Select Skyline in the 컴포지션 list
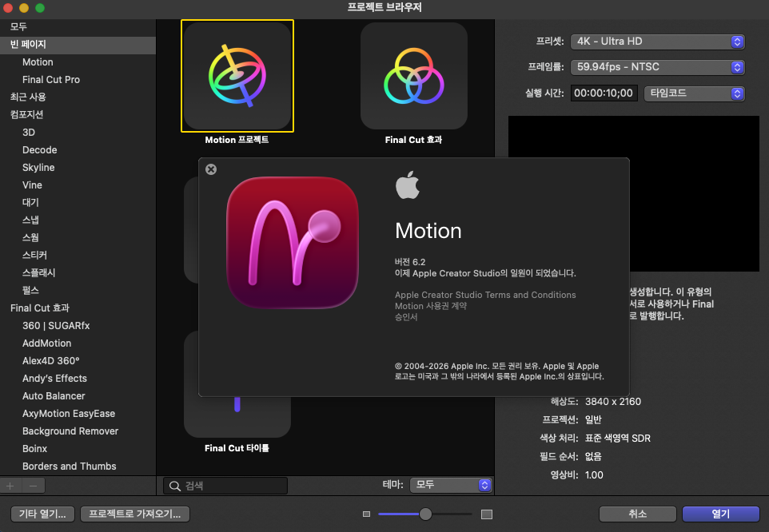Screen dimensions: 769x532 tap(38, 168)
